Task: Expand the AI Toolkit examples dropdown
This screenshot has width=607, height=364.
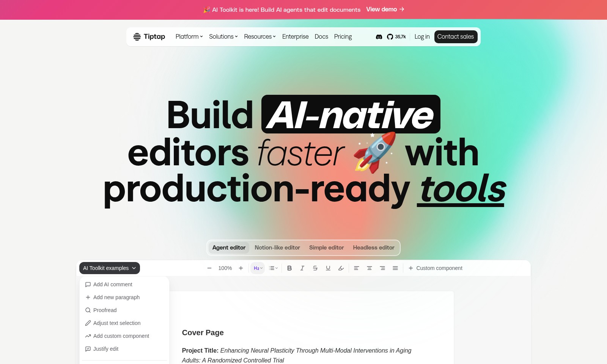Action: click(x=109, y=268)
